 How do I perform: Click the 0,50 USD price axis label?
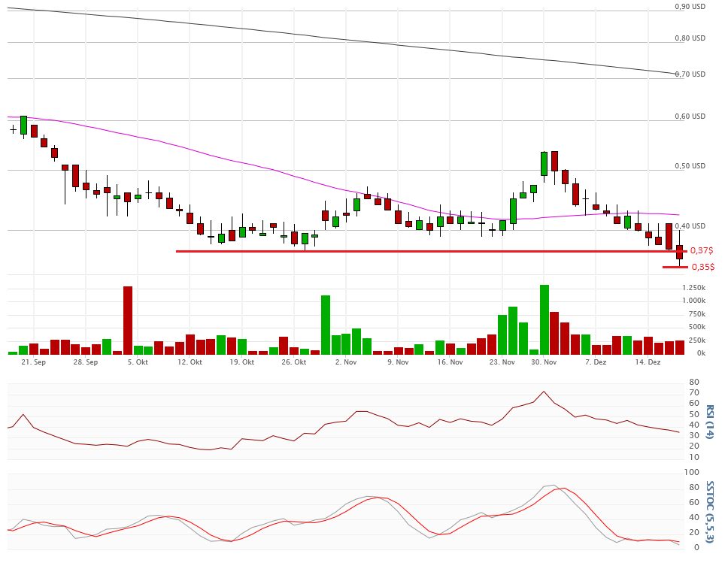(690, 166)
